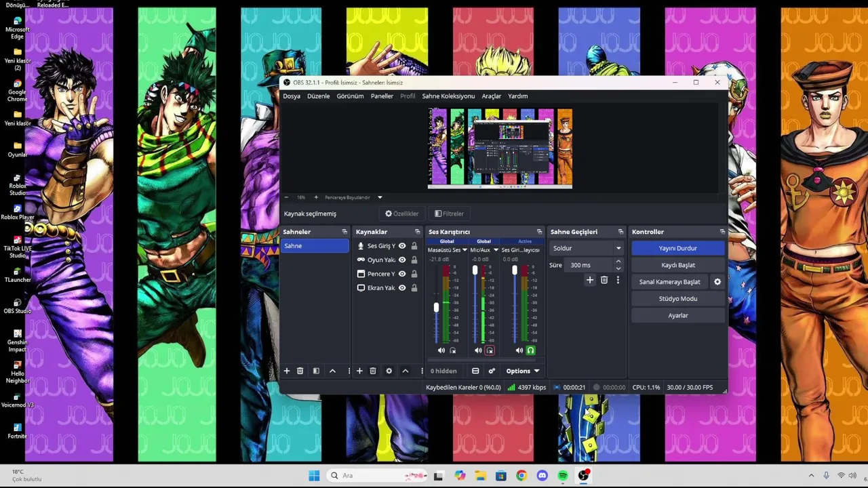Open the mixer Options dropdown
This screenshot has height=488, width=868.
(x=522, y=371)
